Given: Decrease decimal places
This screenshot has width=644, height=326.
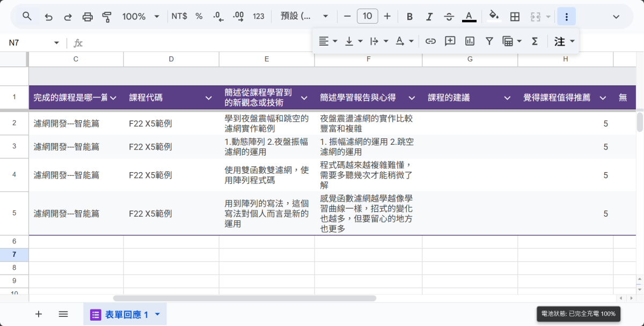Looking at the screenshot, I should 218,17.
